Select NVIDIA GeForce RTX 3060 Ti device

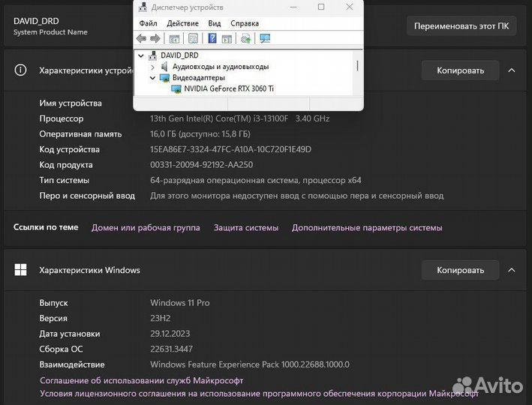coord(229,88)
